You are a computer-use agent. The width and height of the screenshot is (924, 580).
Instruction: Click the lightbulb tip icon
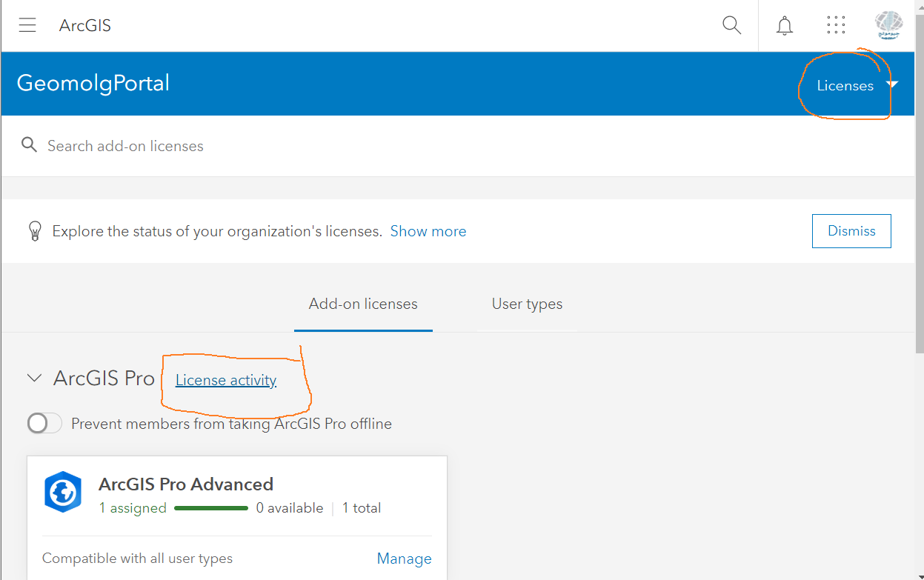[34, 231]
